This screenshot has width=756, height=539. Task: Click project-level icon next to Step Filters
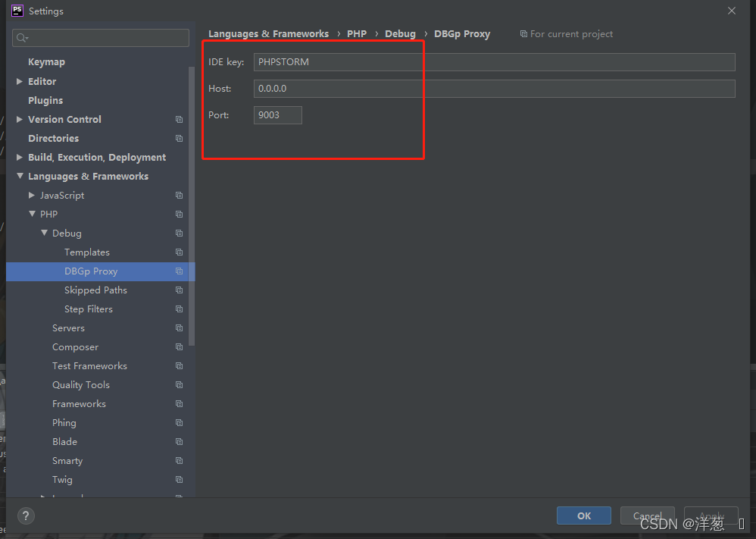click(180, 309)
